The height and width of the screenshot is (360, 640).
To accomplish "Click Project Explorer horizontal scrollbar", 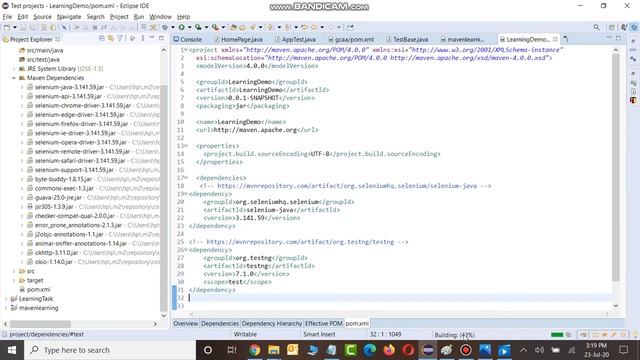I will click(x=40, y=324).
